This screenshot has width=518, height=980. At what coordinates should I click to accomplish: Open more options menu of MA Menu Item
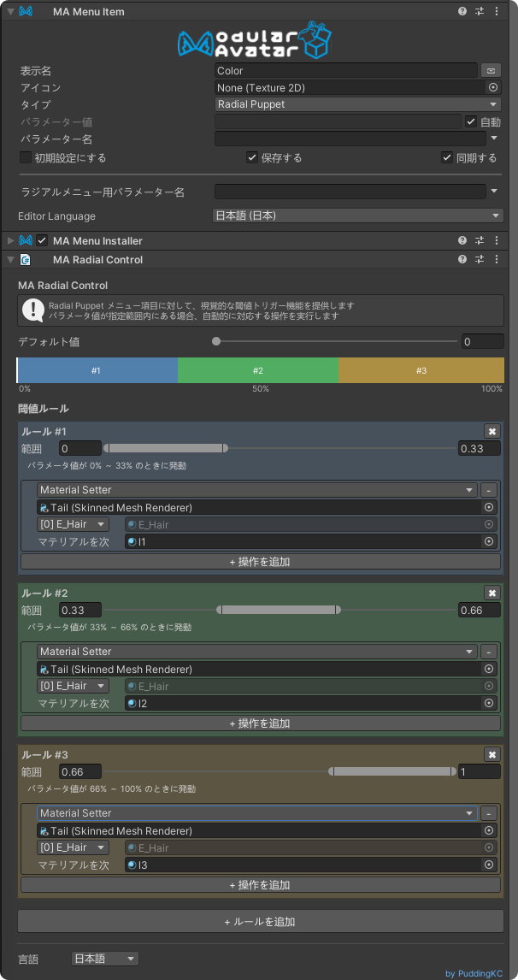coord(497,11)
